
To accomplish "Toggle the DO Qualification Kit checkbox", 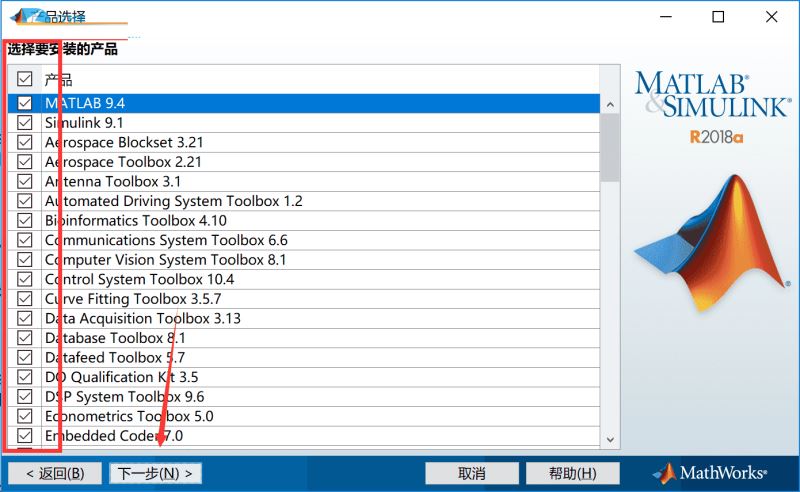I will coord(24,377).
